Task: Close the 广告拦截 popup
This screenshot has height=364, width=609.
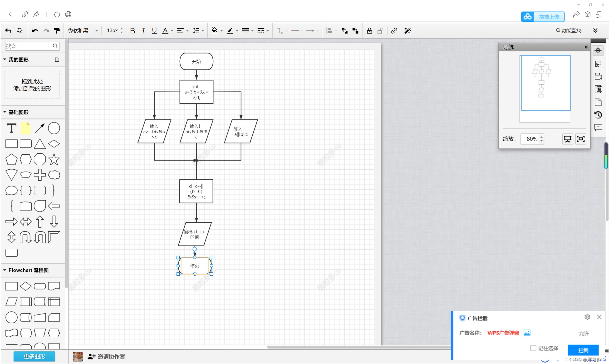Action: point(599,317)
